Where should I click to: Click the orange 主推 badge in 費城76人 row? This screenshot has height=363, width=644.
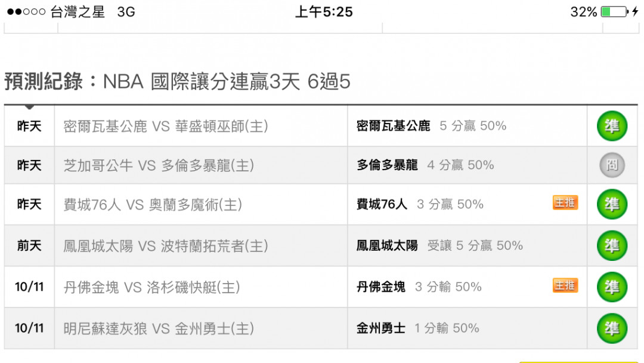[565, 202]
